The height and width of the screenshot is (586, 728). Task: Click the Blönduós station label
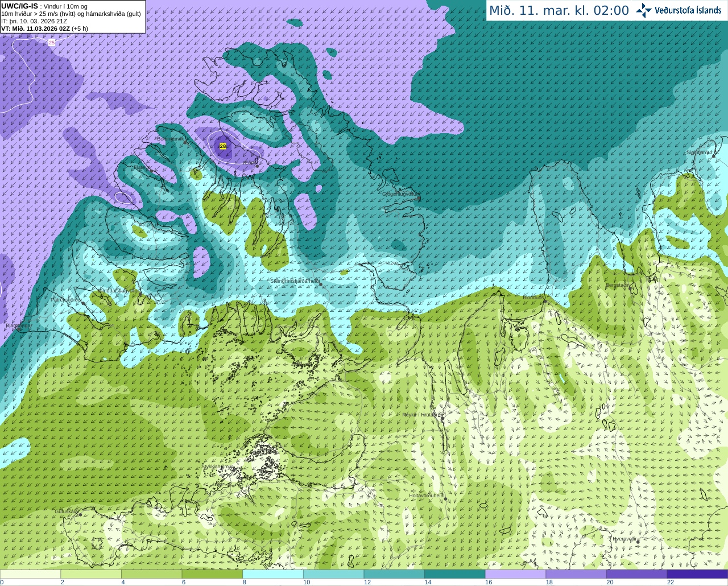click(533, 298)
